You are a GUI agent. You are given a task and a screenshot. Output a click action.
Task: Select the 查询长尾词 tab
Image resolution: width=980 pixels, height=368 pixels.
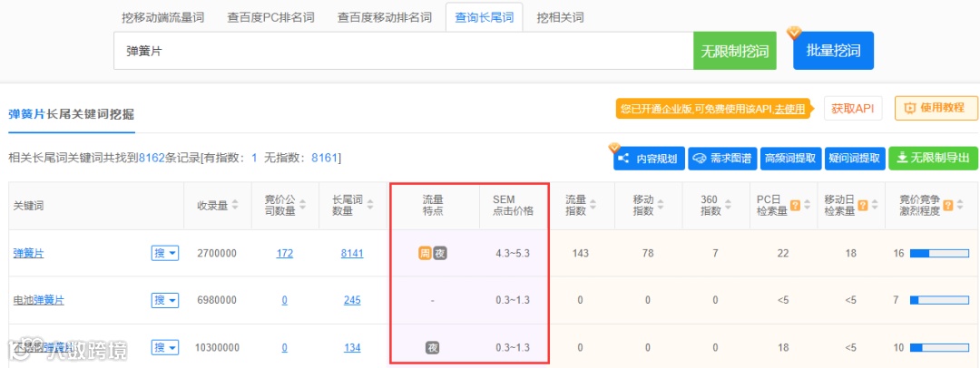tap(484, 17)
